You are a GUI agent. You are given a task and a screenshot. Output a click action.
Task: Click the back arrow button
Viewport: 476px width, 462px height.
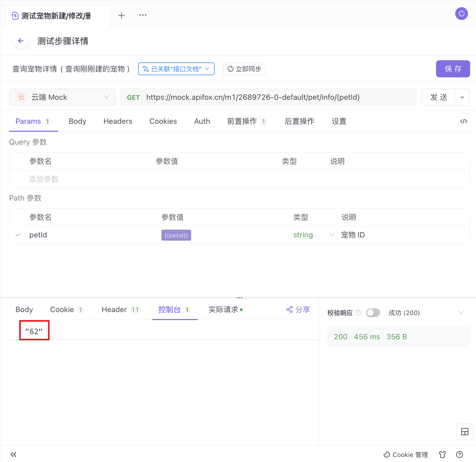21,41
